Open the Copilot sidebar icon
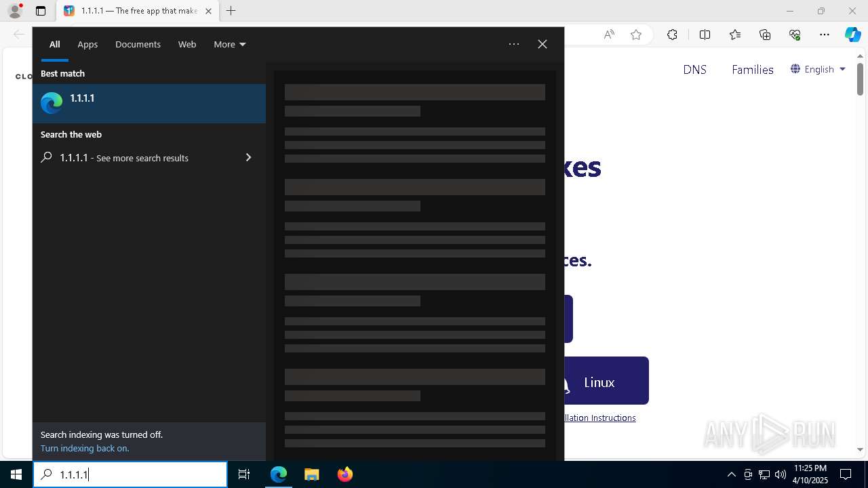This screenshot has width=868, height=488. pos(853,35)
